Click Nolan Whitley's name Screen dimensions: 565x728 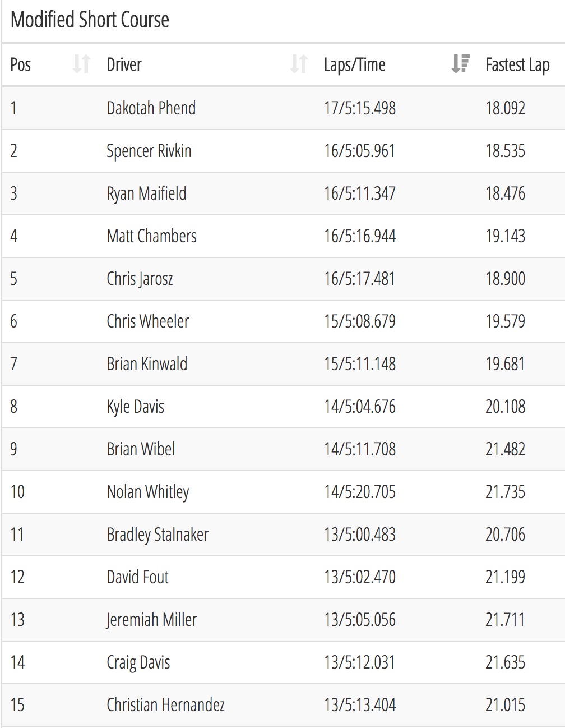[147, 492]
